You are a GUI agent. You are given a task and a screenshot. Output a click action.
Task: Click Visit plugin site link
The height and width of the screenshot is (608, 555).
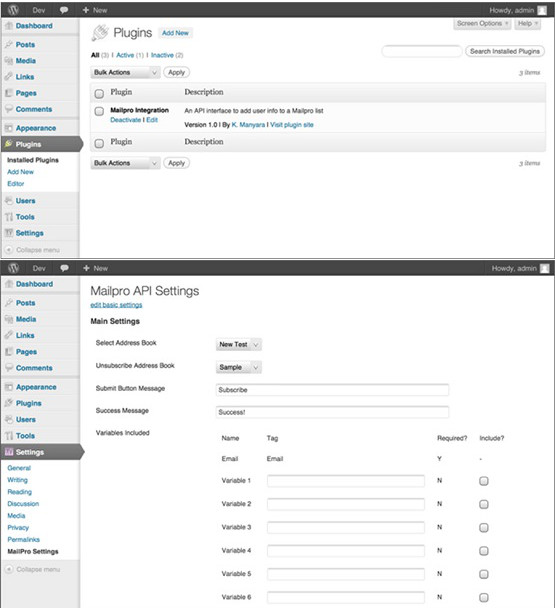292,124
